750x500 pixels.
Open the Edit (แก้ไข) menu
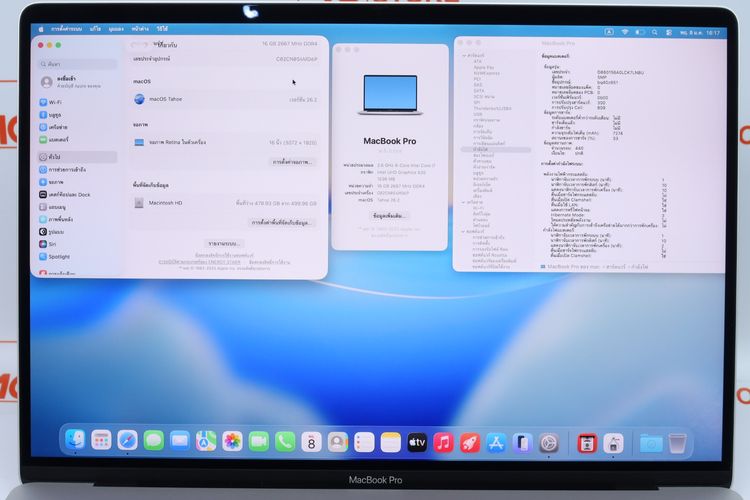(95, 29)
